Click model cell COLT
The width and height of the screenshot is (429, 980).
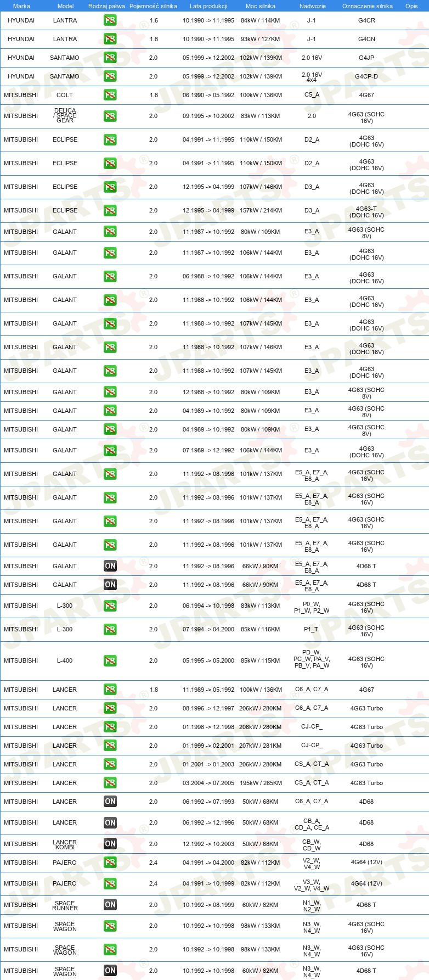(x=65, y=95)
